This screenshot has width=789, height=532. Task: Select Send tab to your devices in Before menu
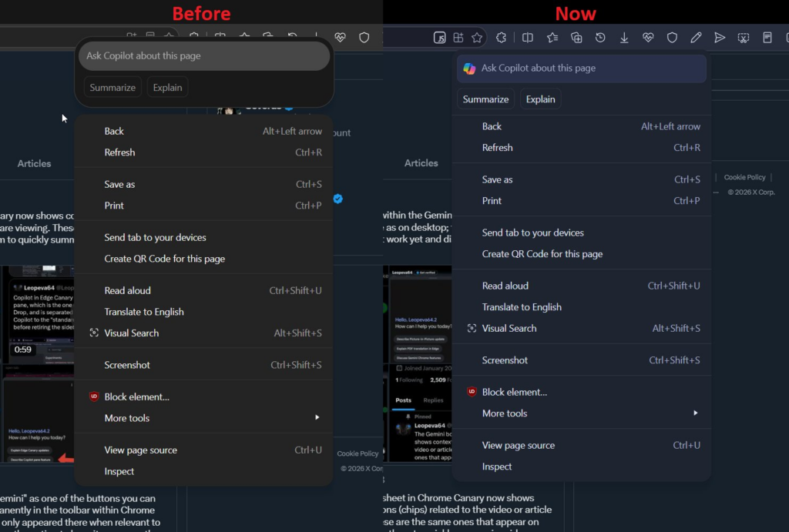click(x=204, y=237)
